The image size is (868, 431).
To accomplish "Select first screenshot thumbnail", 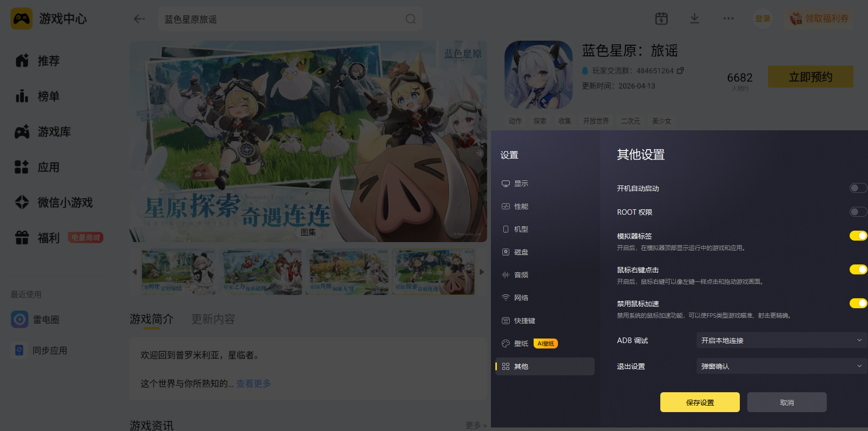I will pyautogui.click(x=178, y=272).
